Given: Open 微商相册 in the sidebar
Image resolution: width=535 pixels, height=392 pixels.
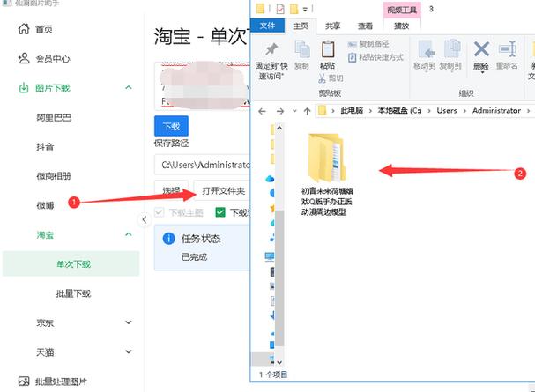Looking at the screenshot, I should 54,176.
